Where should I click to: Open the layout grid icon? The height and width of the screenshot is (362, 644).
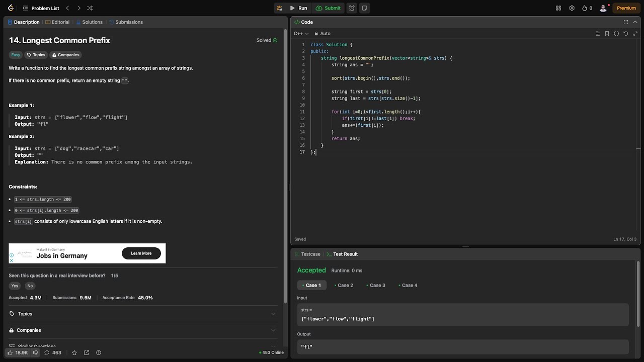click(558, 8)
